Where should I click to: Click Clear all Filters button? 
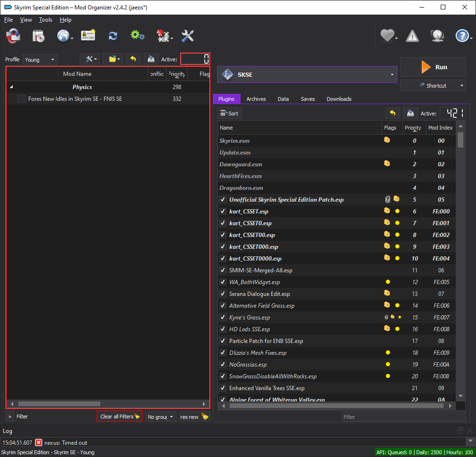(120, 416)
